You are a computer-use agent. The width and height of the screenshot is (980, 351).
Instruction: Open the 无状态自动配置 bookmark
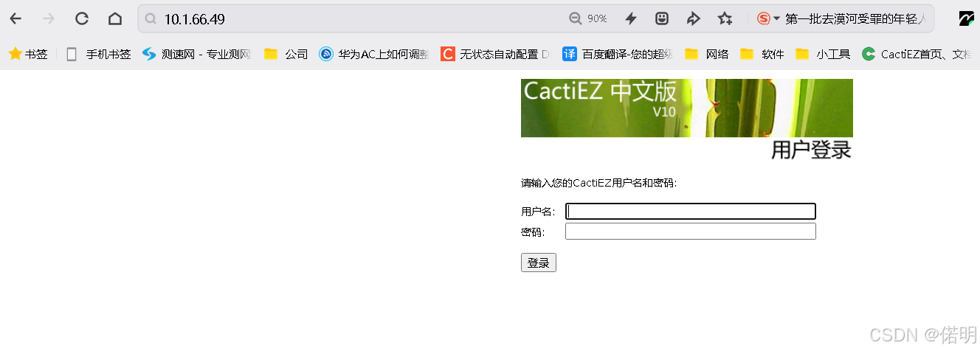(x=495, y=54)
